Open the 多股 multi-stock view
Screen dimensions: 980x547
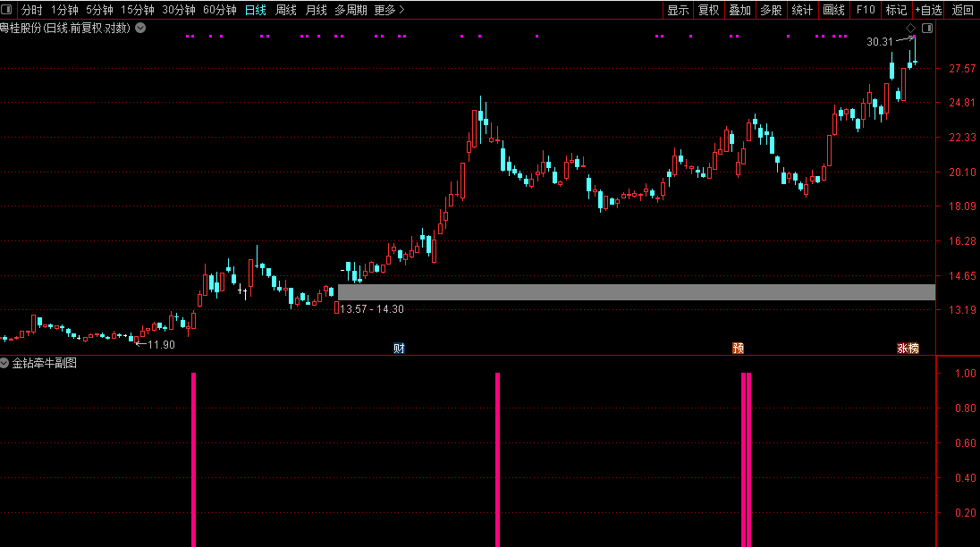[772, 10]
